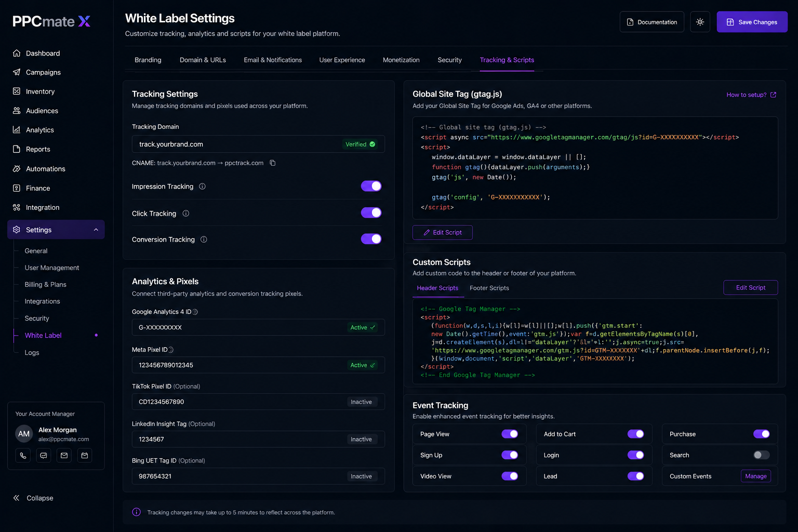
Task: Click the LinkedIn Insight Tag field
Action: (258, 440)
